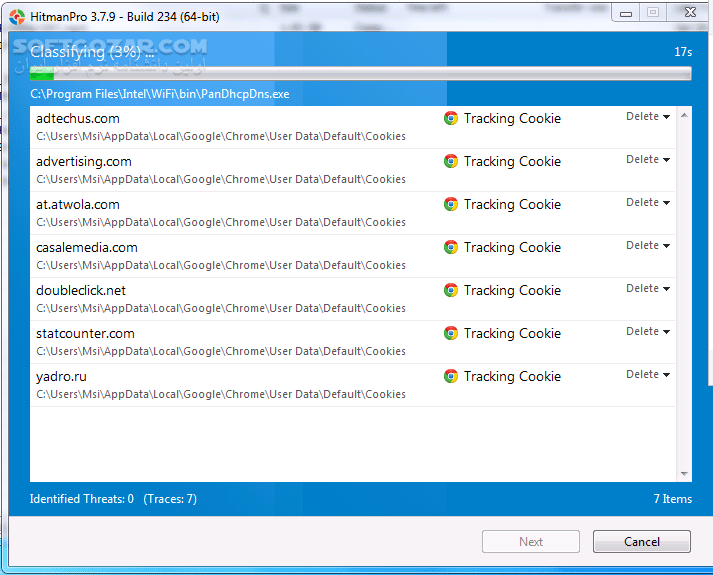Click Chrome icon for at.atwola.com cookie
713x575 pixels.
(x=451, y=204)
